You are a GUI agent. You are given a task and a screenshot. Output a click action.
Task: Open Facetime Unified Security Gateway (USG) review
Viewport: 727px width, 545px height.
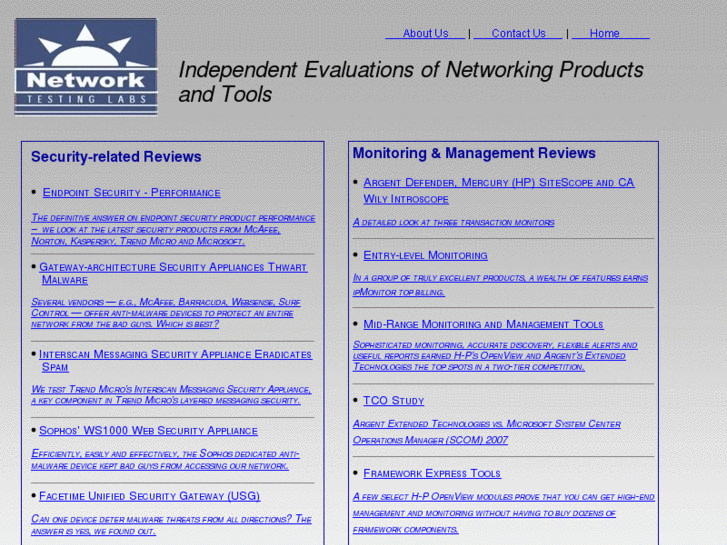(x=150, y=496)
